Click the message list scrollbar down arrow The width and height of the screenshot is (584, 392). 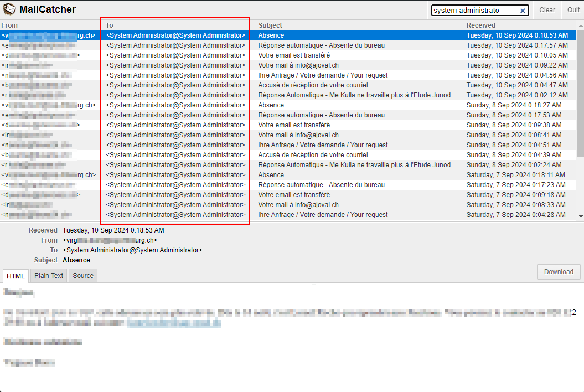click(580, 216)
